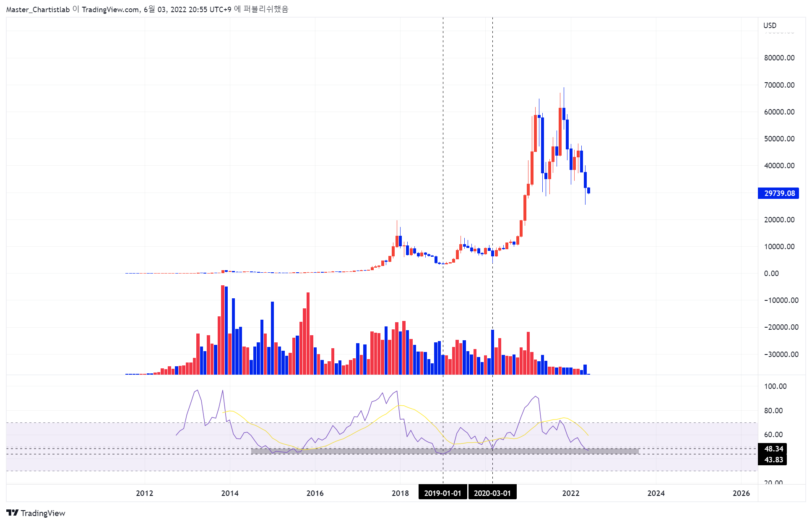Click the 2016 label on time axis

[315, 493]
